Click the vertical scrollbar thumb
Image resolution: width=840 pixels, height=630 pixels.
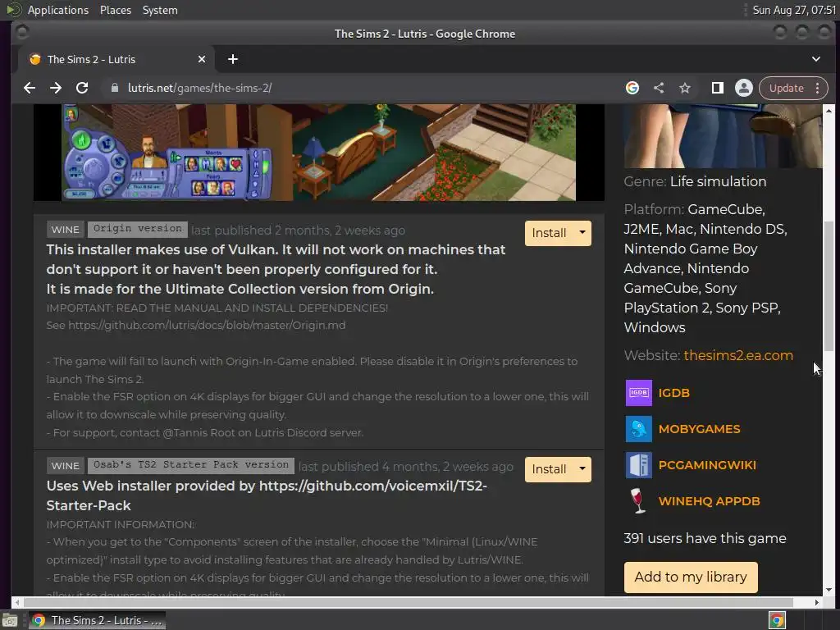point(829,286)
